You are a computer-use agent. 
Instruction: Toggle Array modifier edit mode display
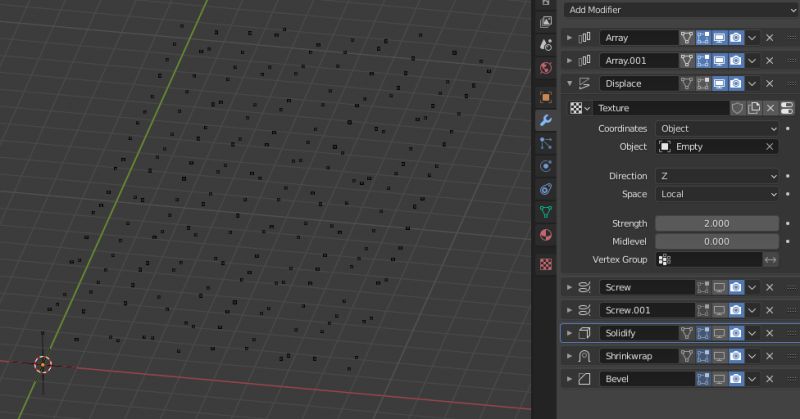tap(703, 38)
